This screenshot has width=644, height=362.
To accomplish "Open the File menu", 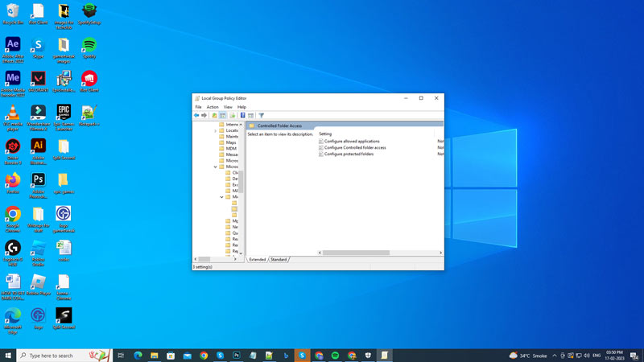I will pyautogui.click(x=198, y=107).
